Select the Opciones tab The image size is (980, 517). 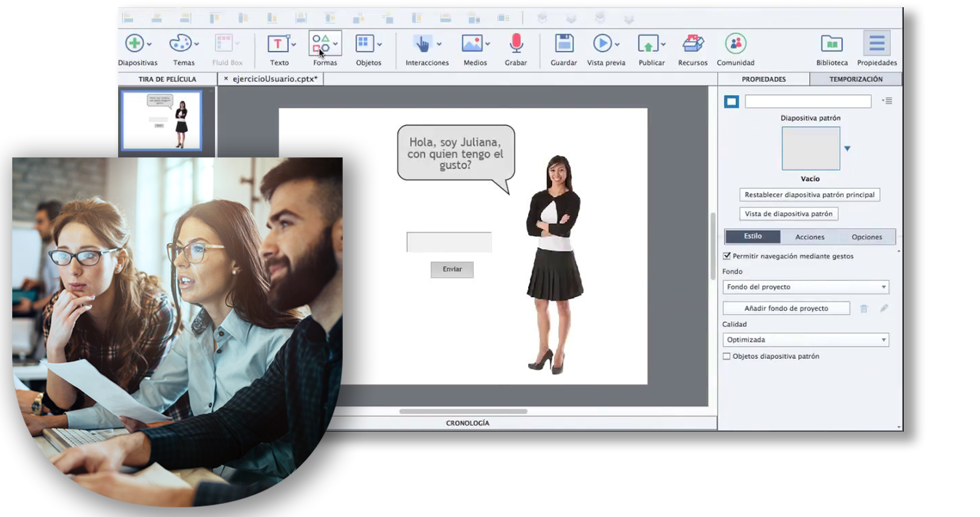tap(867, 237)
